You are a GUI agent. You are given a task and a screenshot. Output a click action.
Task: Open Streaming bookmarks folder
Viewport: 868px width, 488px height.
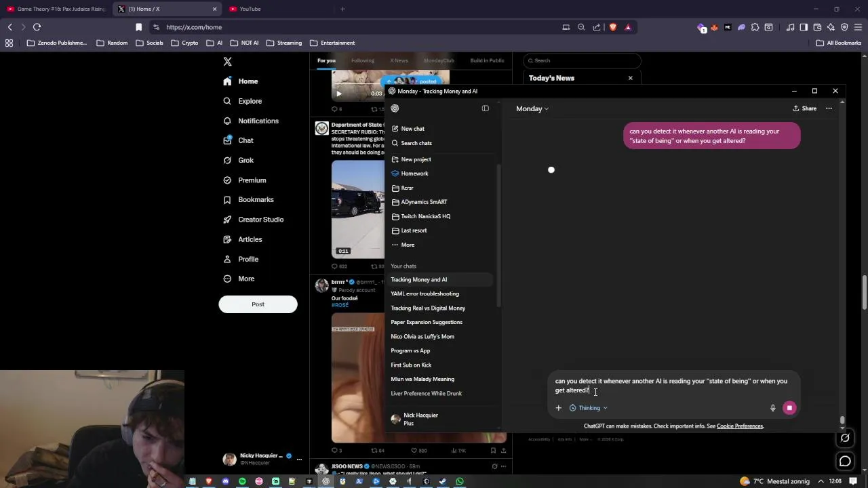[284, 43]
